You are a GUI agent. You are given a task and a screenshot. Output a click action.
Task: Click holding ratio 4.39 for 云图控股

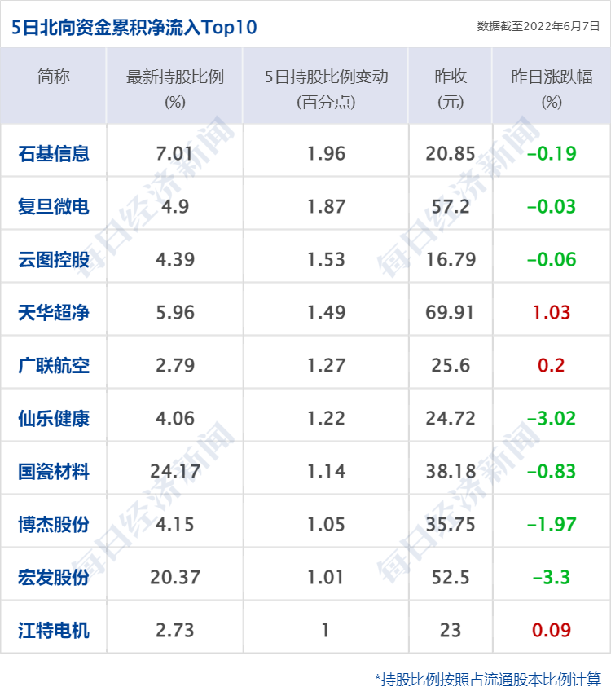coord(175,259)
